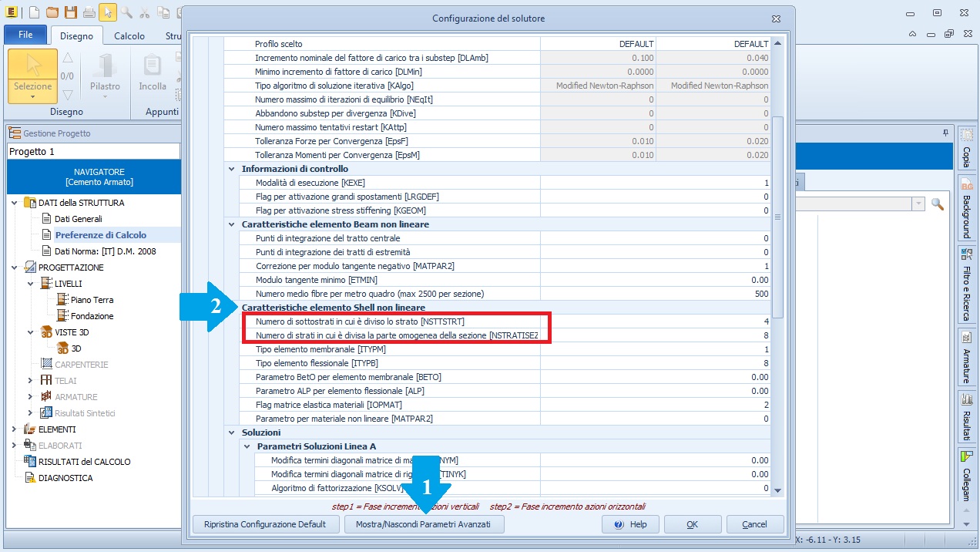980x552 pixels.
Task: Collapse the LIVELLI tree node
Action: (x=30, y=284)
